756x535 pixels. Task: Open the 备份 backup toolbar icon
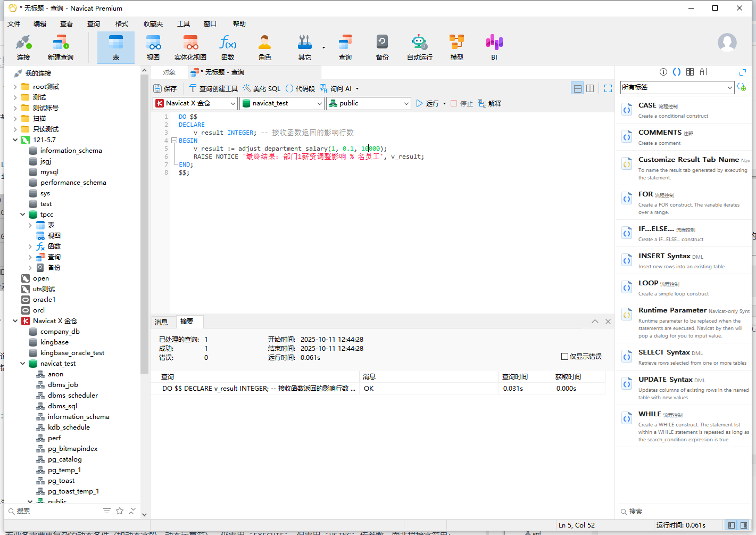click(383, 47)
